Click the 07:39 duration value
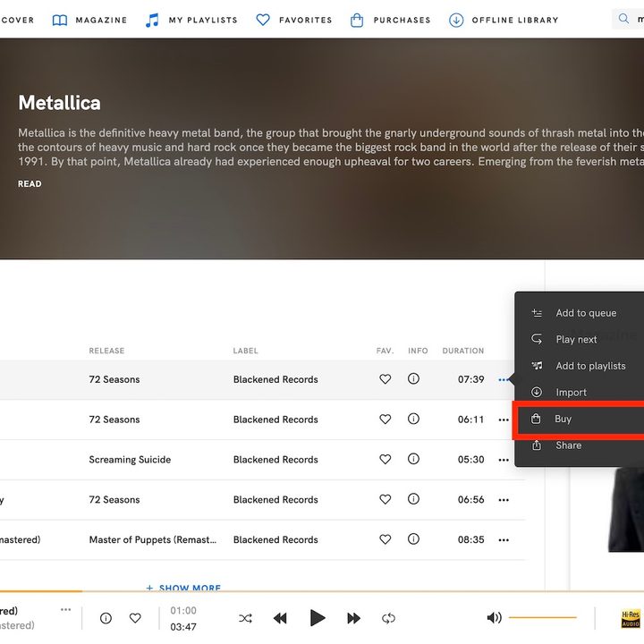The height and width of the screenshot is (644, 644). click(471, 379)
